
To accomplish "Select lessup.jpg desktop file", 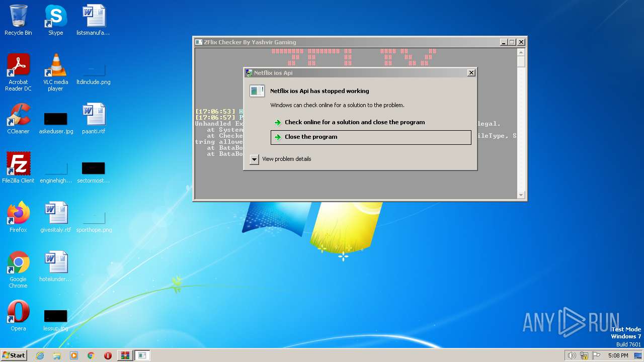I will click(x=55, y=320).
